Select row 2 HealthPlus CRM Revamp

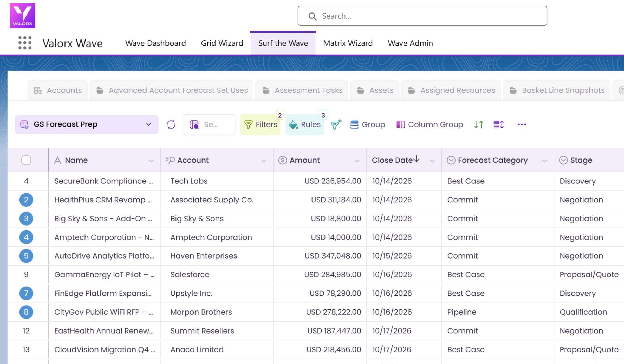click(x=26, y=200)
